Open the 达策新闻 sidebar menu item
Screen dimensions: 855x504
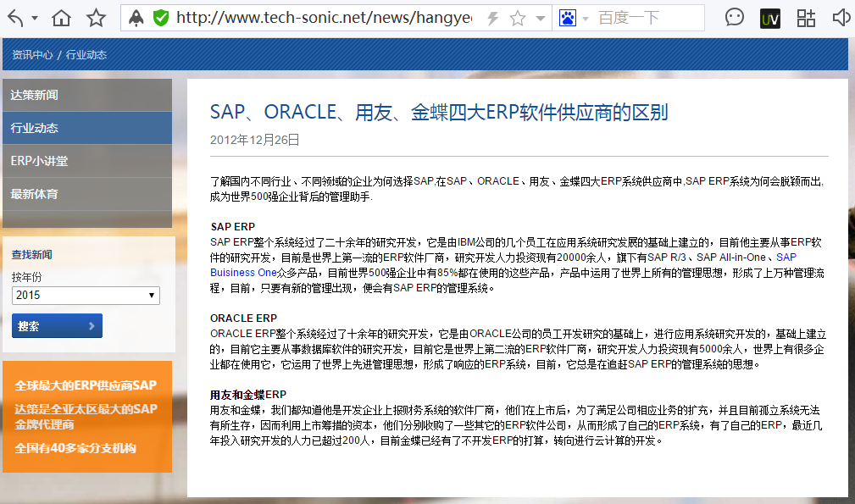coord(86,95)
